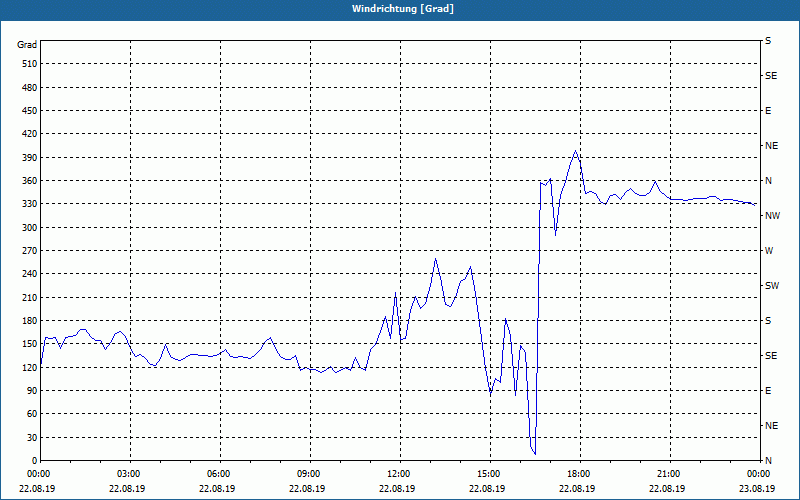800x500 pixels.
Task: Select the 09:00 time axis label
Action: (310, 474)
